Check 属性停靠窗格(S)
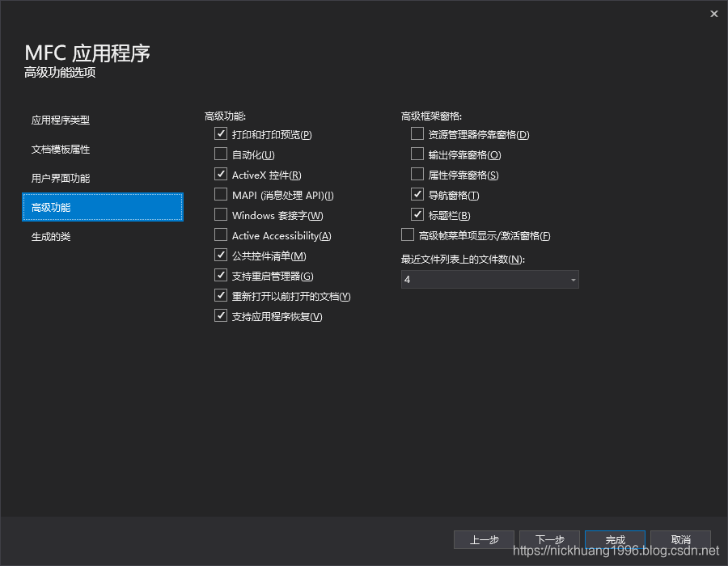This screenshot has height=566, width=728. [x=417, y=174]
